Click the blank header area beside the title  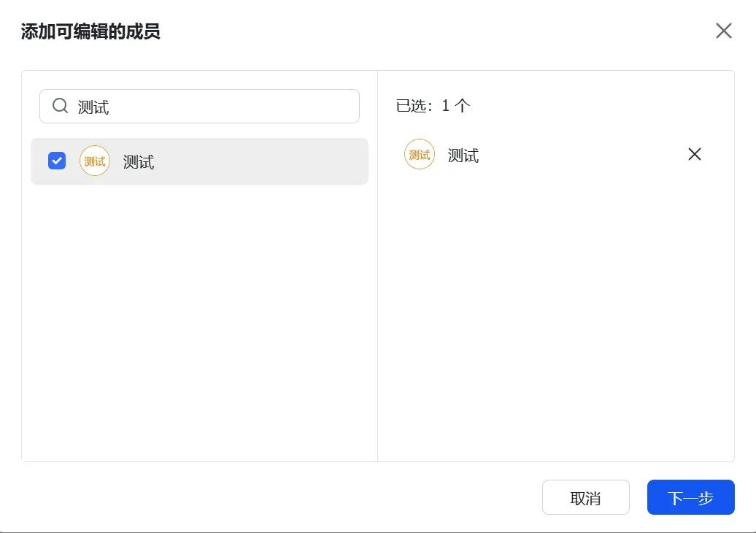point(438,31)
